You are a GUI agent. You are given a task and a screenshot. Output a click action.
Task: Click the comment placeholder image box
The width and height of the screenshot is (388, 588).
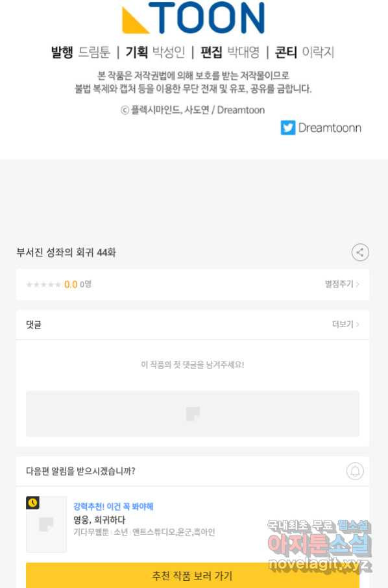(192, 413)
